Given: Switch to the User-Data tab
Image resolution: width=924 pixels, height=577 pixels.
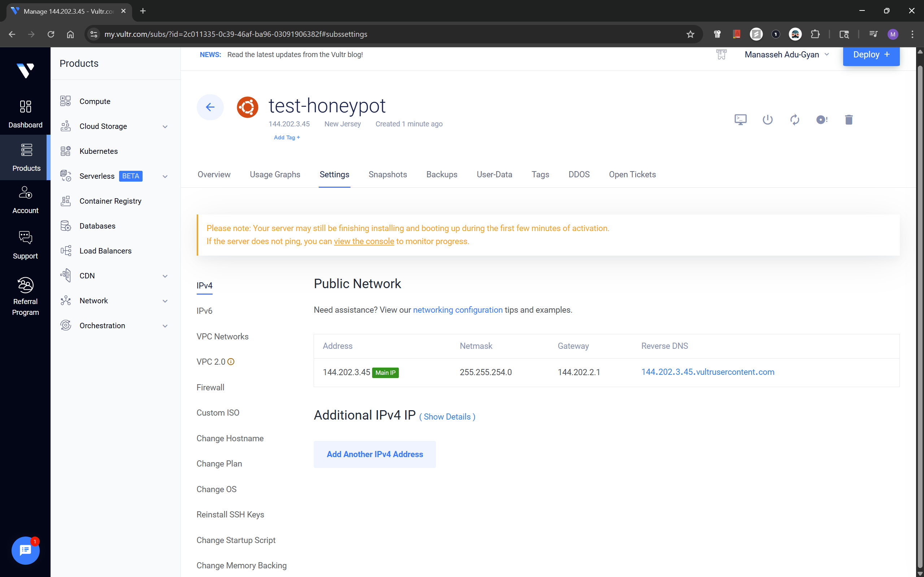Looking at the screenshot, I should pos(494,174).
